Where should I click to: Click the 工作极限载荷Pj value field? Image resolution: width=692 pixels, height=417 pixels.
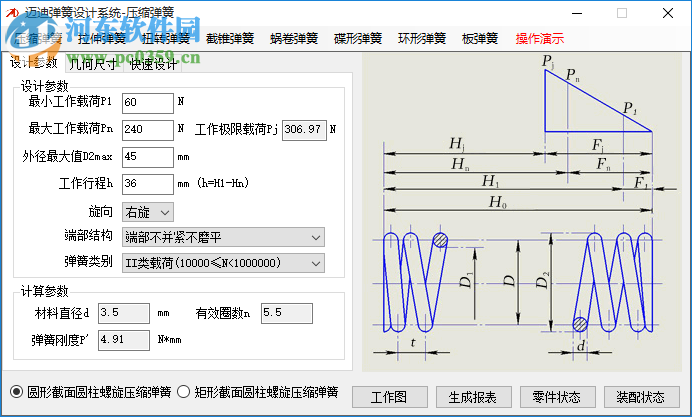[x=305, y=130]
